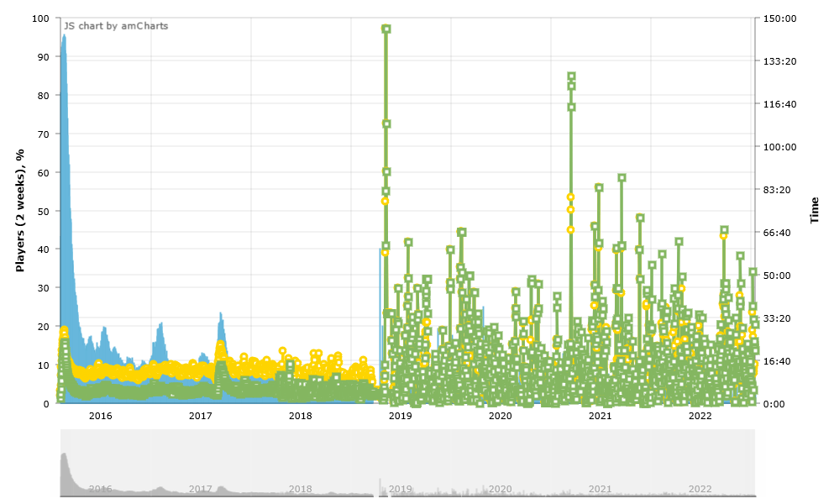
Task: Open the 'JS chart by amCharts' link
Action: (x=116, y=26)
